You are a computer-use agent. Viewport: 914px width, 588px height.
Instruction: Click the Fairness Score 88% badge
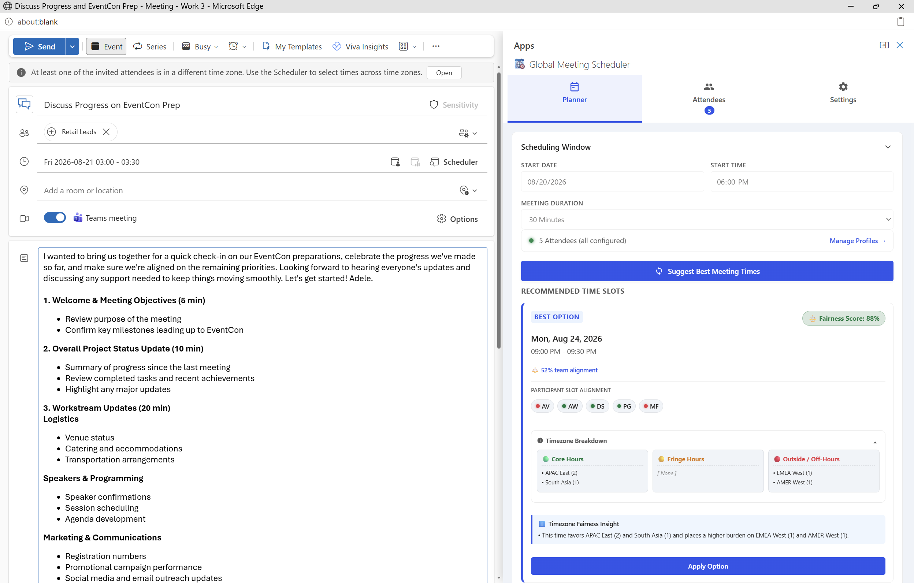(x=843, y=319)
